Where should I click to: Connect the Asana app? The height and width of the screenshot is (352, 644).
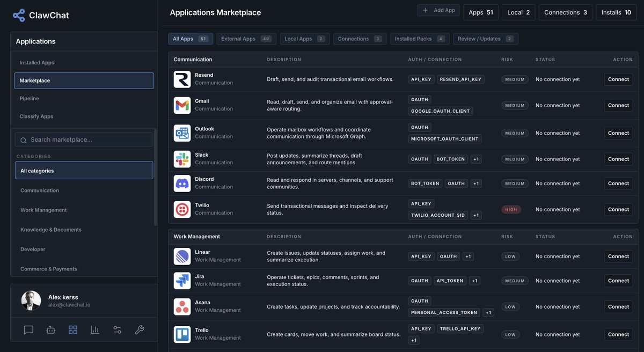point(618,307)
